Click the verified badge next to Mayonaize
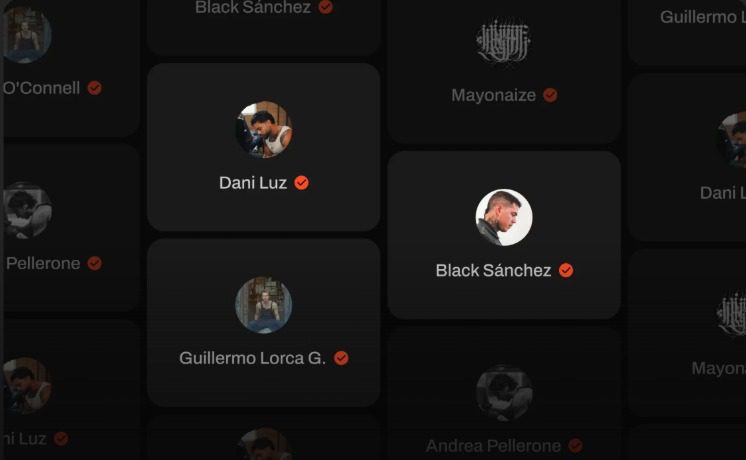The height and width of the screenshot is (460, 746). (x=550, y=95)
